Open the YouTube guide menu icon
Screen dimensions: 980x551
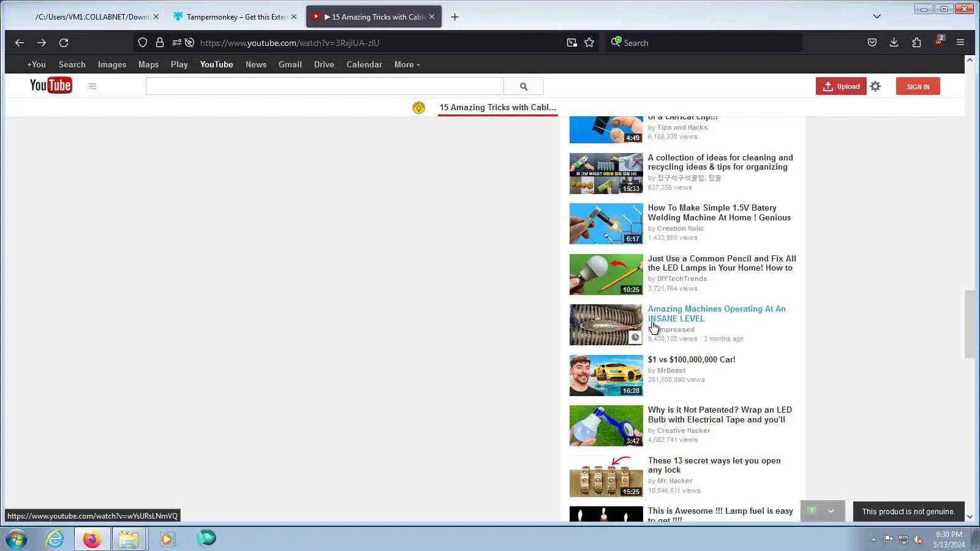(x=92, y=86)
